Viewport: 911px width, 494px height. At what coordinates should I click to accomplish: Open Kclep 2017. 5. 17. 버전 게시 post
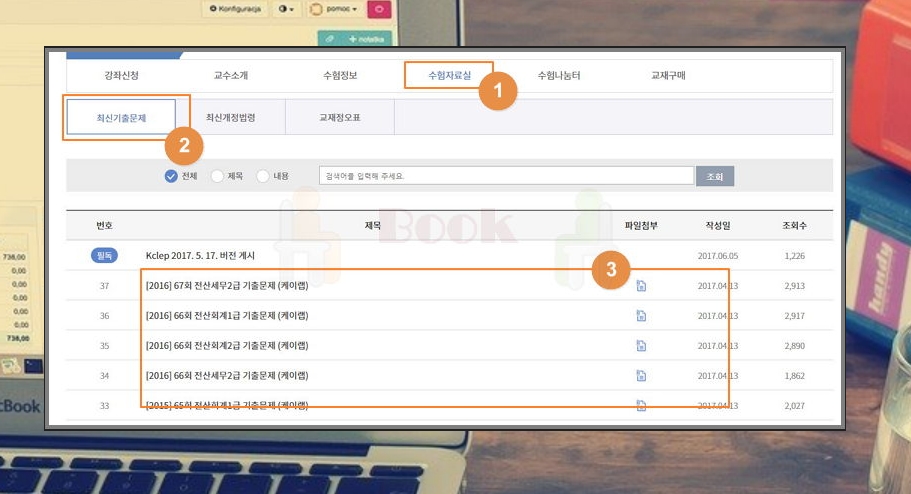pyautogui.click(x=200, y=256)
